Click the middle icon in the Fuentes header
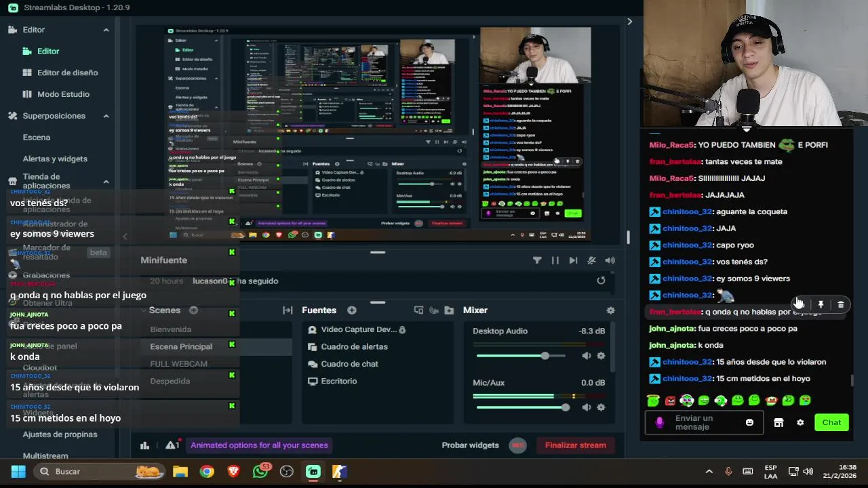Screen dimensions: 868x488 pos(434,310)
